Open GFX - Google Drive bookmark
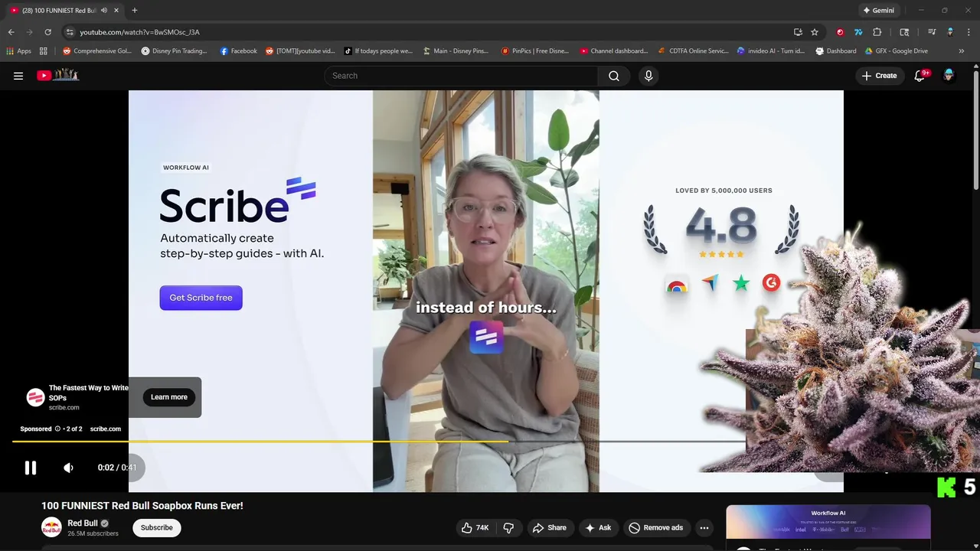 [x=897, y=51]
